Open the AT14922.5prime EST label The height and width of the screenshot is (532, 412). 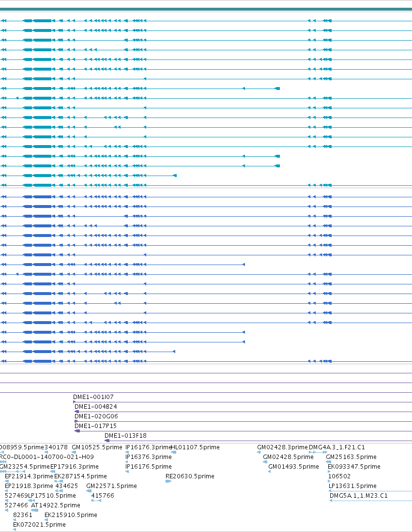click(55, 505)
